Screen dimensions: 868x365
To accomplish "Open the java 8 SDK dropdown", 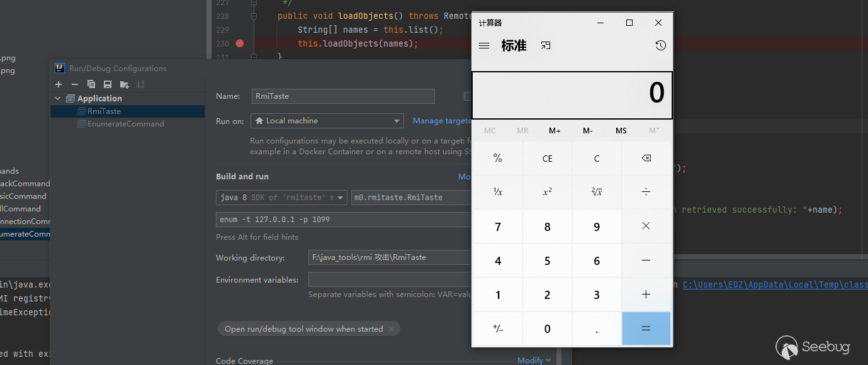I will (281, 198).
